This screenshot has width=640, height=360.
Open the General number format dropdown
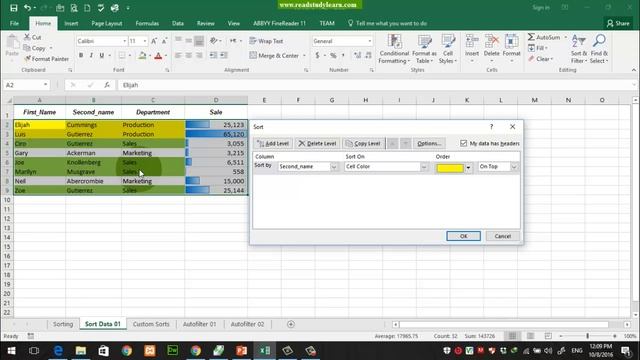(x=370, y=41)
